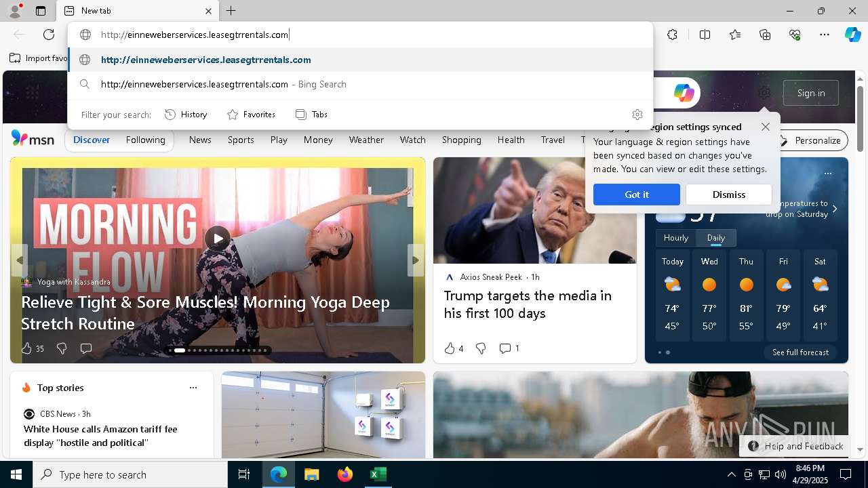Toggle split screen icon
The image size is (868, 488).
pyautogui.click(x=705, y=35)
